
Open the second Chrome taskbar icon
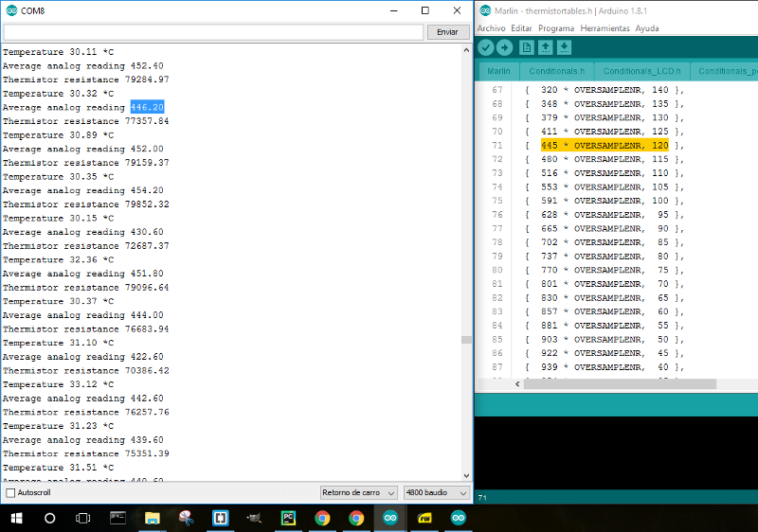point(356,518)
